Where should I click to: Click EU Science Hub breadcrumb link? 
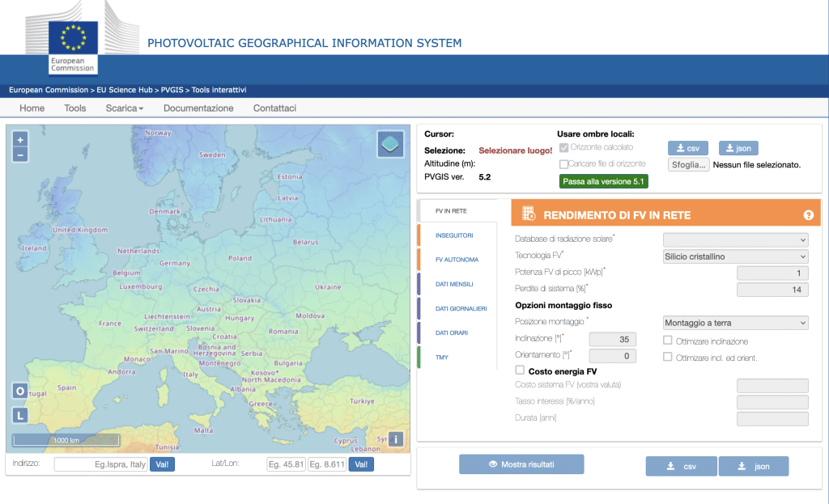coord(124,90)
